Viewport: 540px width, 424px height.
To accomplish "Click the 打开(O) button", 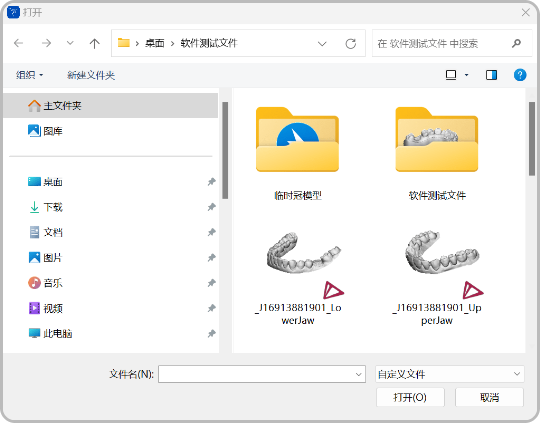I will (x=410, y=397).
